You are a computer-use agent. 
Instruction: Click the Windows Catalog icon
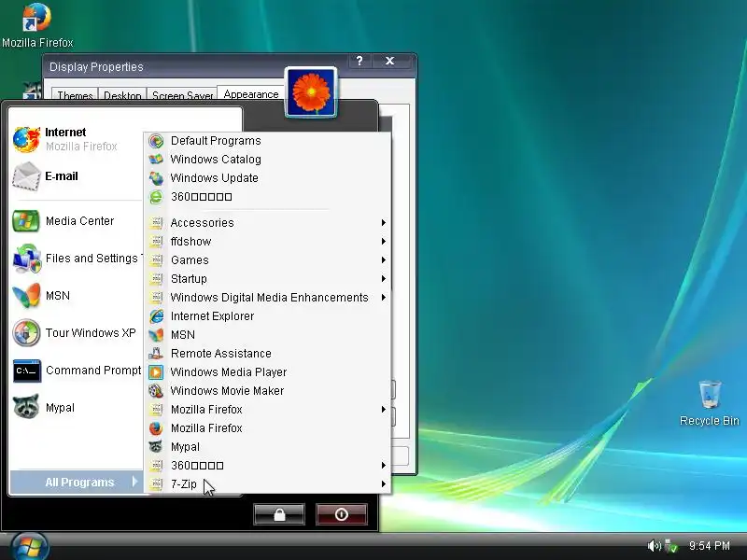[x=156, y=160]
